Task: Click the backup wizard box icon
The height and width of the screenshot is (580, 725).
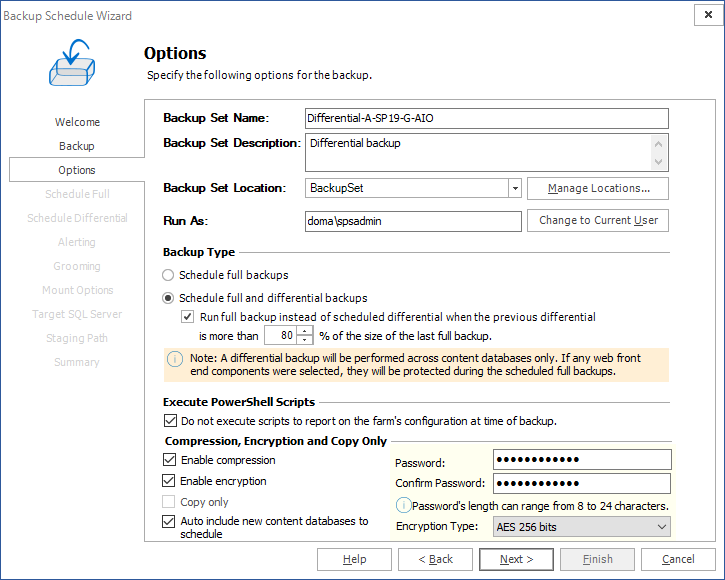Action: click(72, 62)
